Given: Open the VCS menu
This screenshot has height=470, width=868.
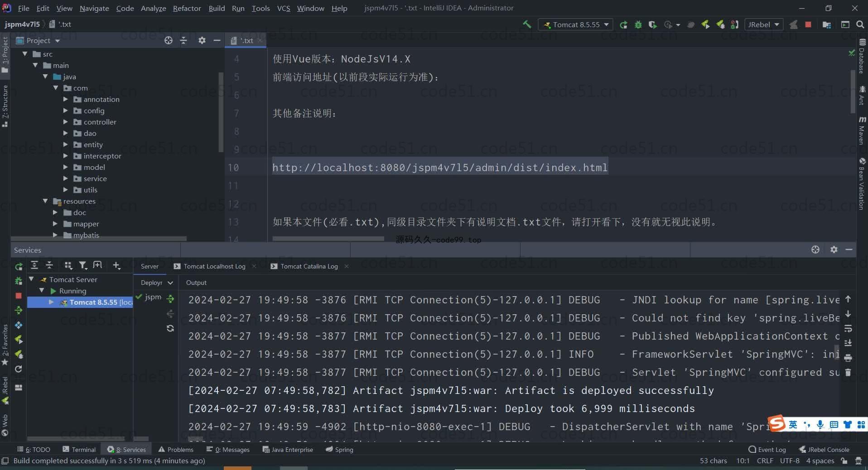Looking at the screenshot, I should coord(284,8).
